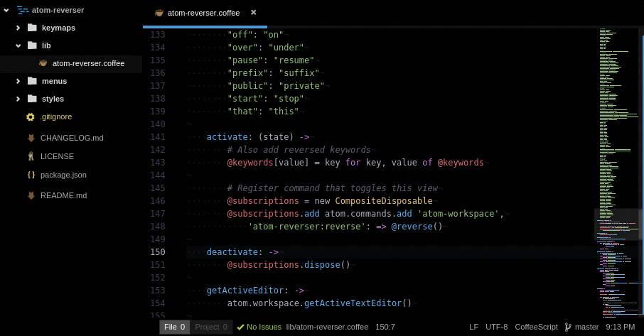Click line number 133 in the gutter

click(x=158, y=35)
